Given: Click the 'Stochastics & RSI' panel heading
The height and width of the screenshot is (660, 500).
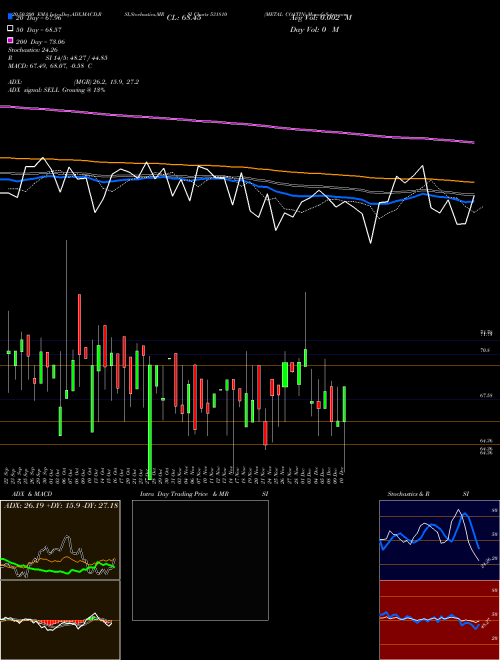Looking at the screenshot, I should 428,494.
